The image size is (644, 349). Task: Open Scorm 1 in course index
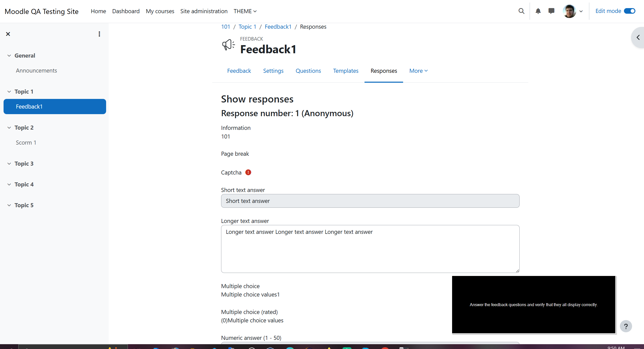coord(26,143)
